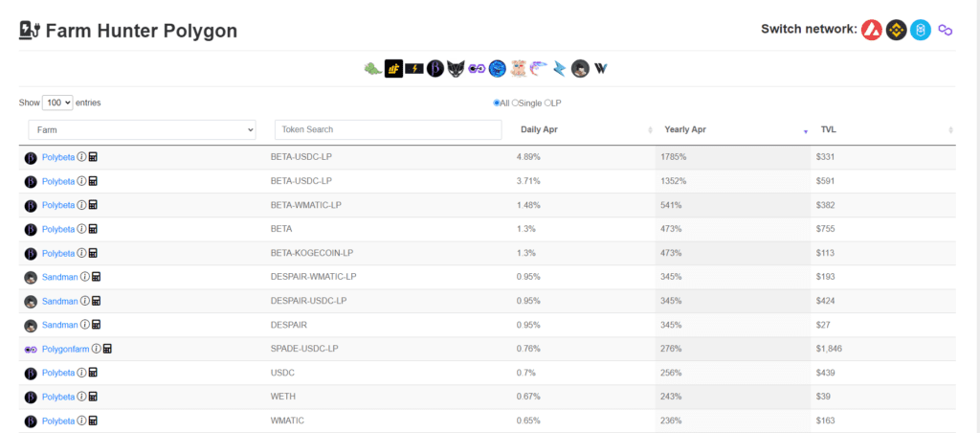Sort by the Daily Apr column header
This screenshot has width=980, height=433.
(x=540, y=129)
